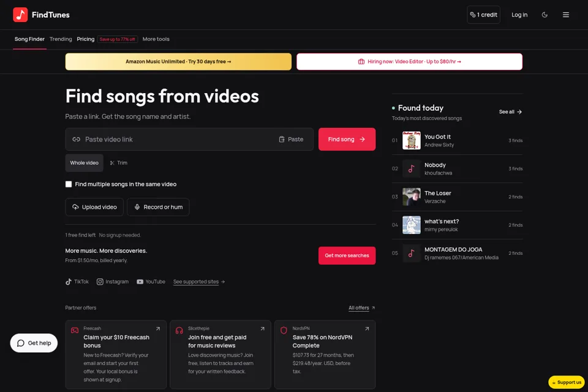Open Hiring now Video Editor banner
Viewport: 588px width, 392px height.
click(410, 61)
